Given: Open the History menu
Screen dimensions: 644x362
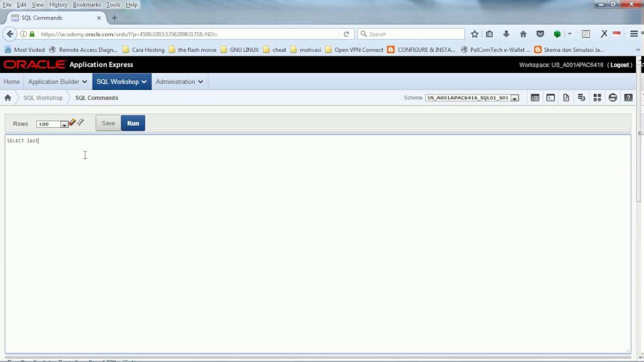Looking at the screenshot, I should [58, 5].
